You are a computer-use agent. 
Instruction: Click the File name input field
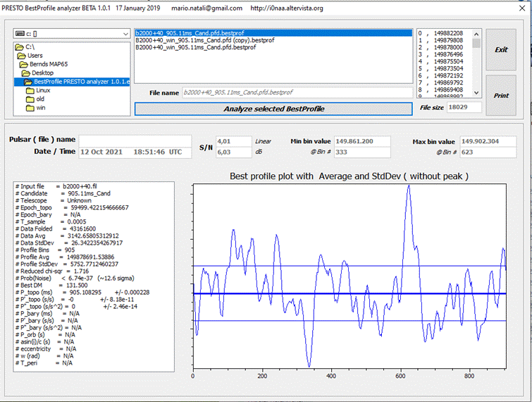coord(297,92)
